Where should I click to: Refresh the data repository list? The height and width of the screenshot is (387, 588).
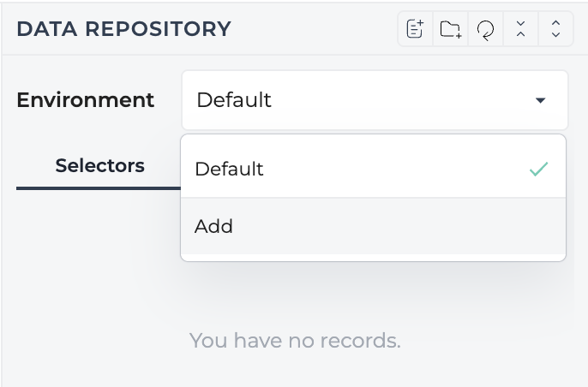(x=485, y=29)
